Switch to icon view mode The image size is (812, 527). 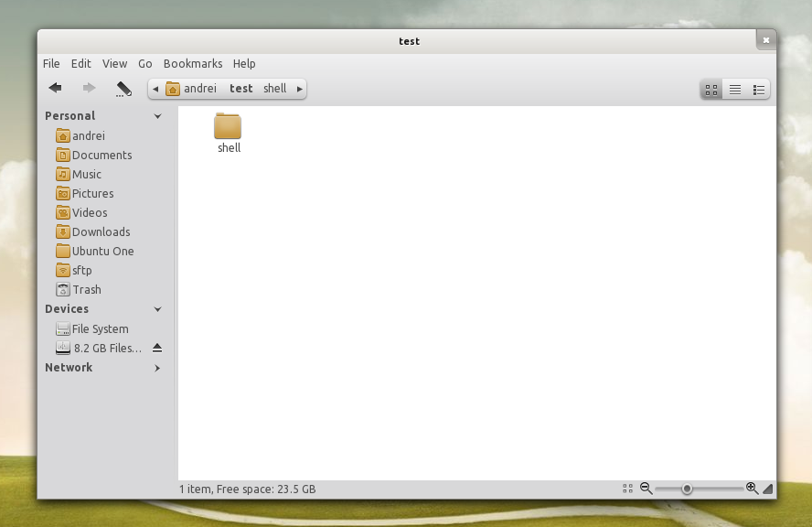[711, 90]
